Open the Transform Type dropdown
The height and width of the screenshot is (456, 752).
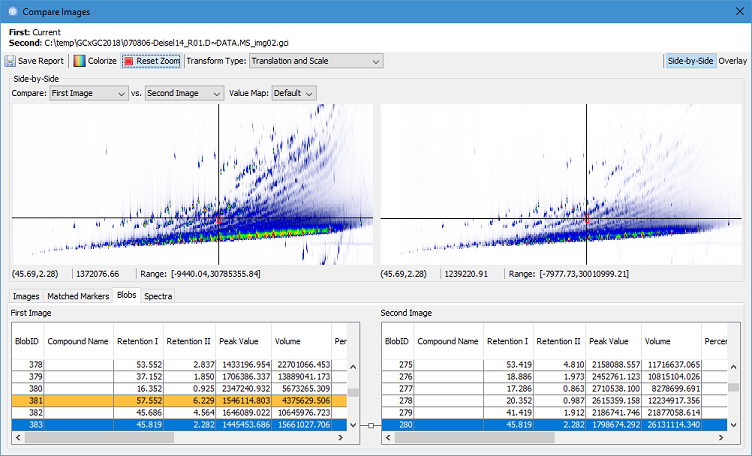tap(315, 61)
